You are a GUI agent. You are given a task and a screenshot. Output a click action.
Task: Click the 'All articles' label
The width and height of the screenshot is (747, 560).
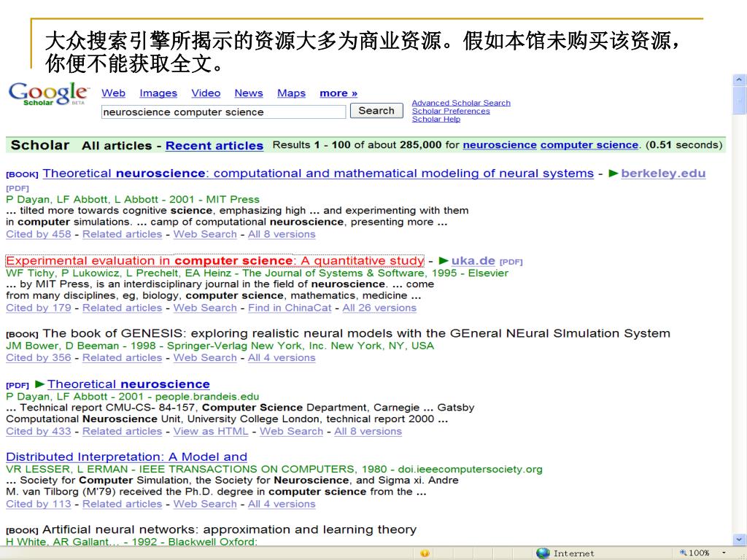pyautogui.click(x=117, y=146)
